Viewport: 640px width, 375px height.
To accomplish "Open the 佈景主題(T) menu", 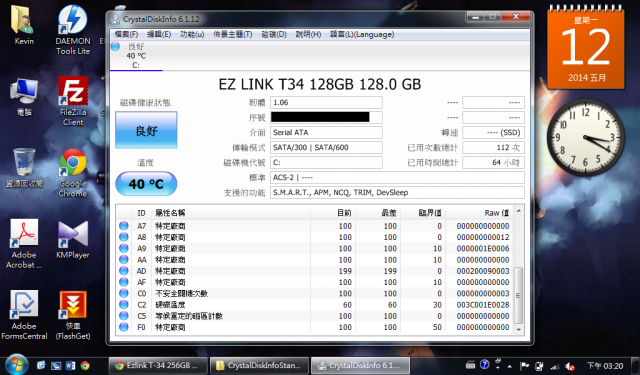I will pos(232,35).
